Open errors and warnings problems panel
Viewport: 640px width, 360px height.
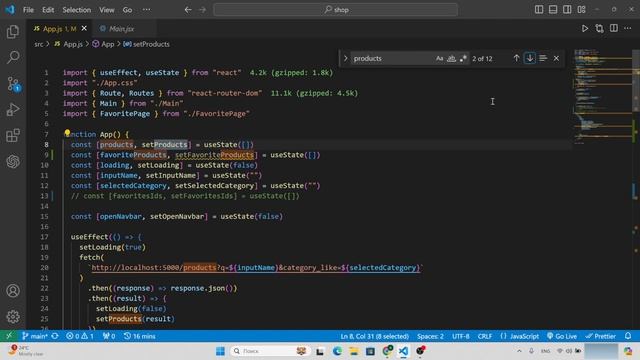pos(80,336)
